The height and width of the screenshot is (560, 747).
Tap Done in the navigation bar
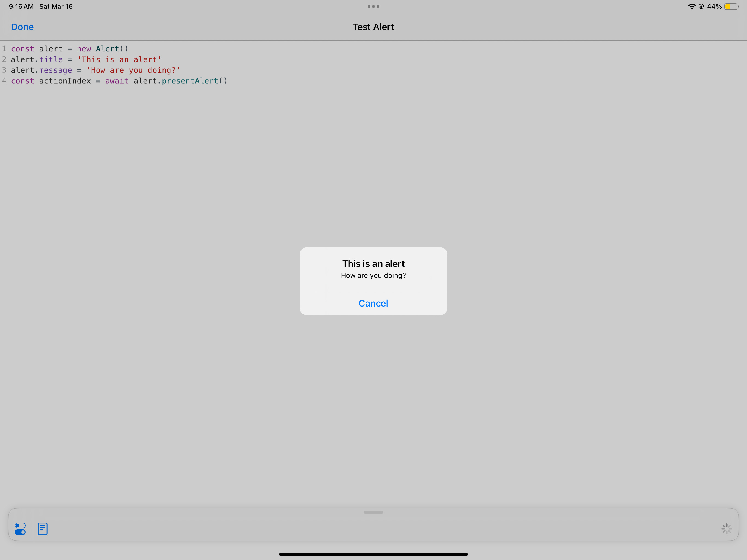pos(22,27)
